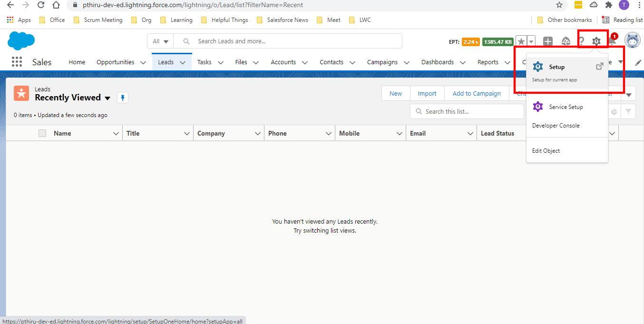The height and width of the screenshot is (324, 644).
Task: Expand the Recently Viewed list view dropdown
Action: coord(108,98)
